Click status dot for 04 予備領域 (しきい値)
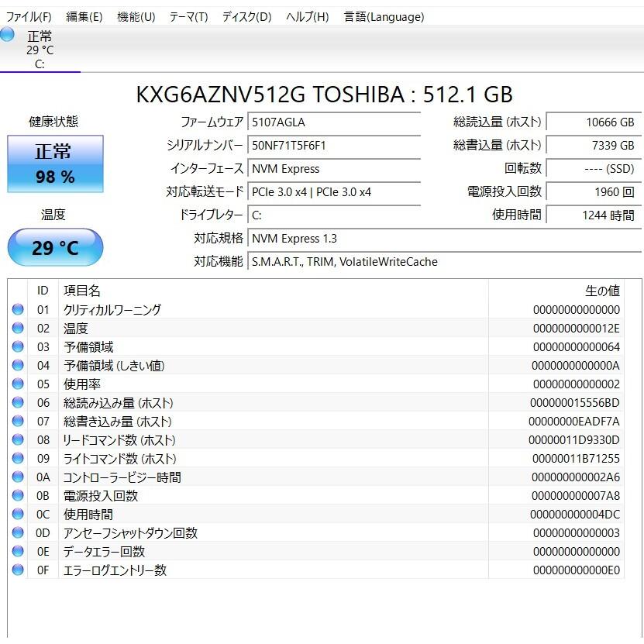 [18, 365]
